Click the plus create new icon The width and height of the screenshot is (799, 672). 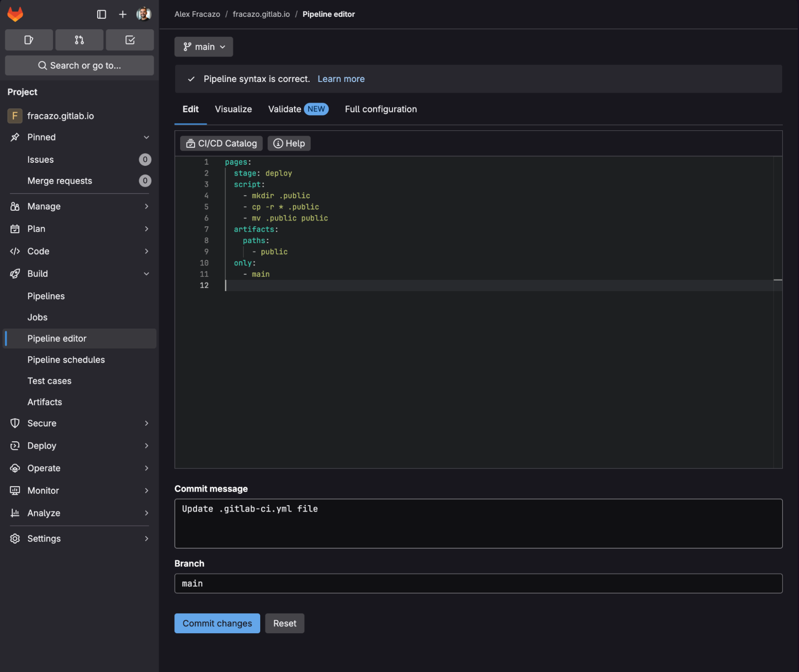[123, 14]
